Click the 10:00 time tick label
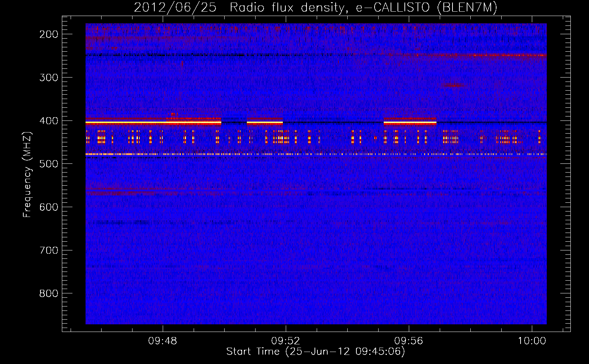589x364 pixels. (x=532, y=341)
